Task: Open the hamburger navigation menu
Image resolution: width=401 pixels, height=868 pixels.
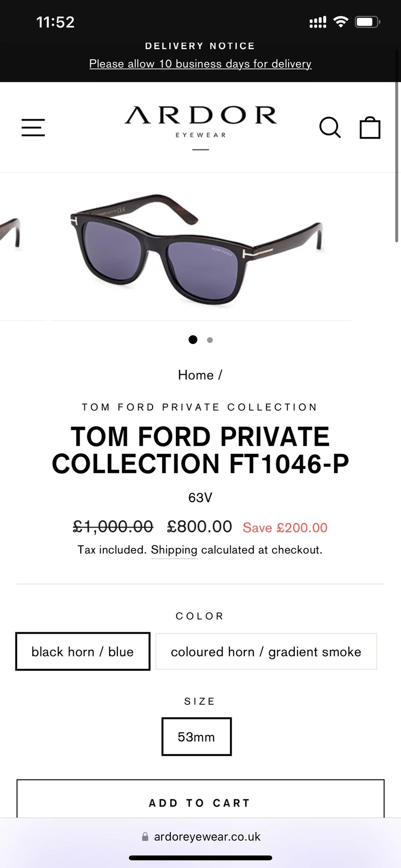Action: [33, 127]
